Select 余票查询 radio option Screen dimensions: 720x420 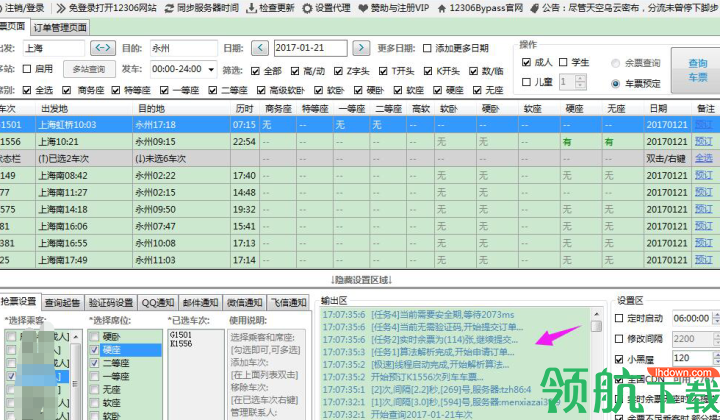tap(616, 63)
